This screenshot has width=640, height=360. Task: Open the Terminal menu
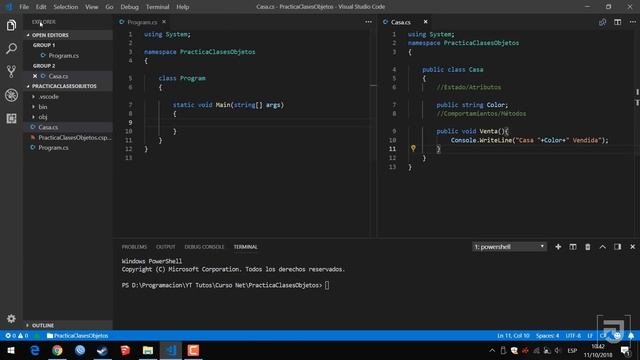point(157,7)
